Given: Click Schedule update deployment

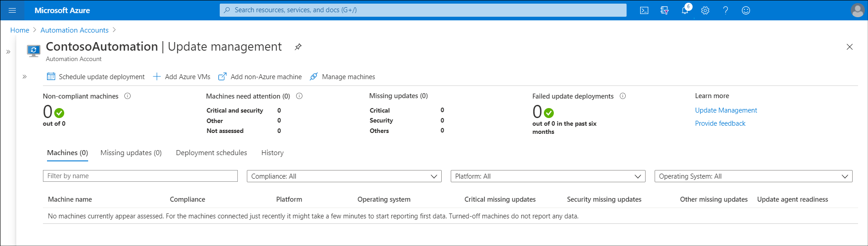Looking at the screenshot, I should [x=96, y=77].
